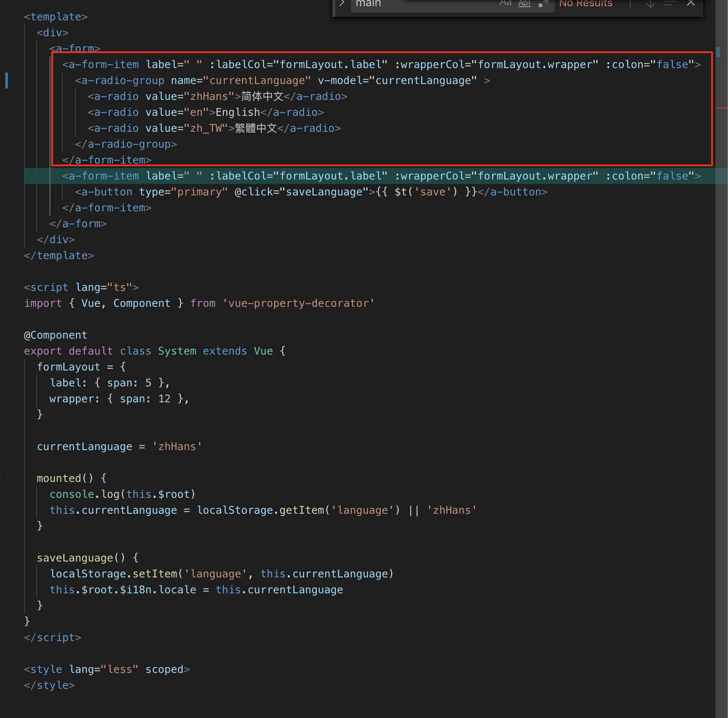Click "currentLanguage = 'zhHans'" declaration

pyautogui.click(x=119, y=447)
